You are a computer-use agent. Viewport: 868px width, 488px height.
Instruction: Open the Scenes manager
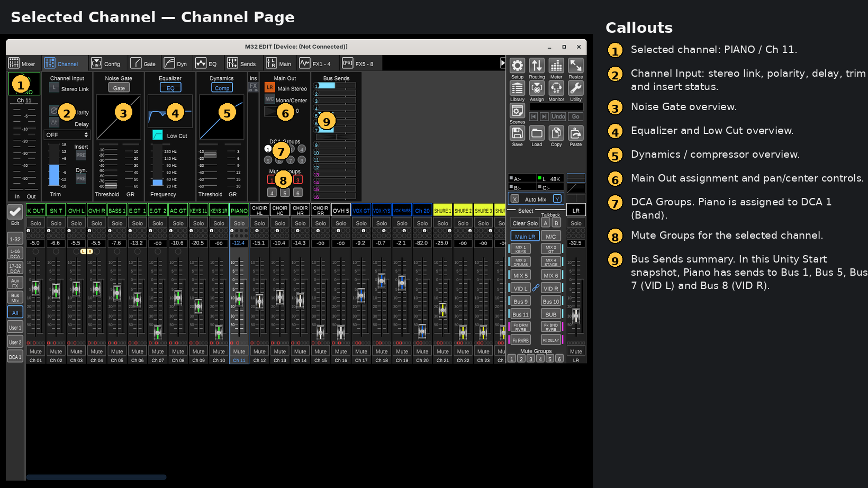tap(517, 111)
